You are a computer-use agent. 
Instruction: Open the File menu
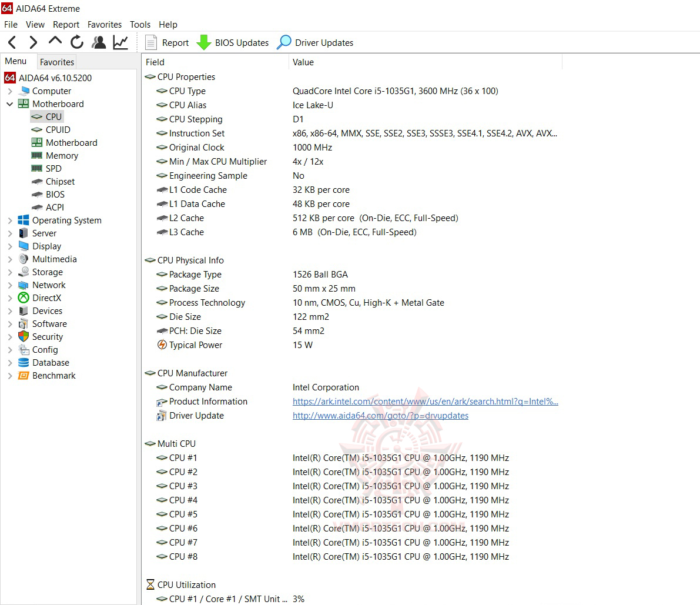click(x=11, y=25)
